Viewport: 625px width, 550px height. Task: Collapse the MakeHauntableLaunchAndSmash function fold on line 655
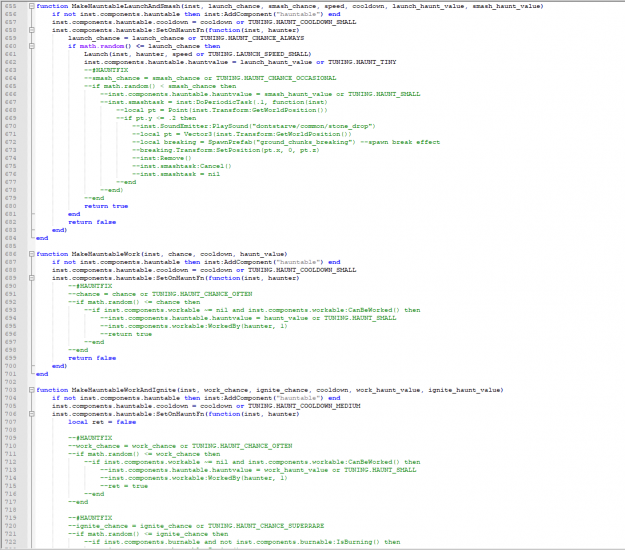coord(29,6)
